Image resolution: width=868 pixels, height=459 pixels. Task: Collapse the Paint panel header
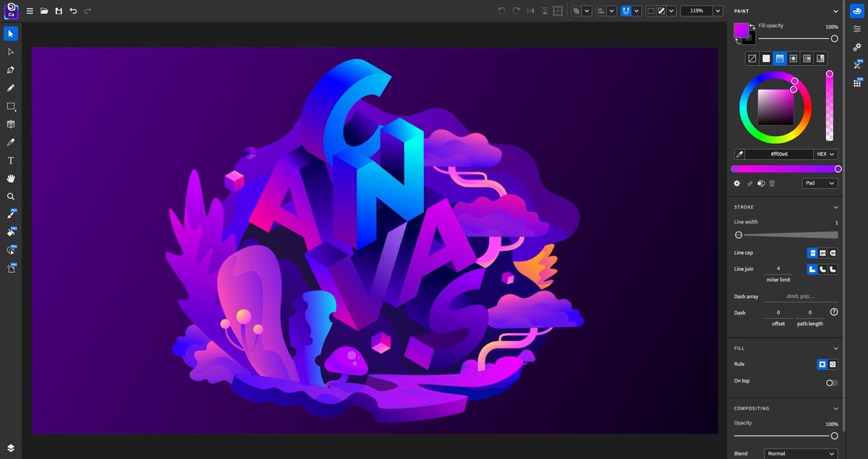tap(835, 11)
